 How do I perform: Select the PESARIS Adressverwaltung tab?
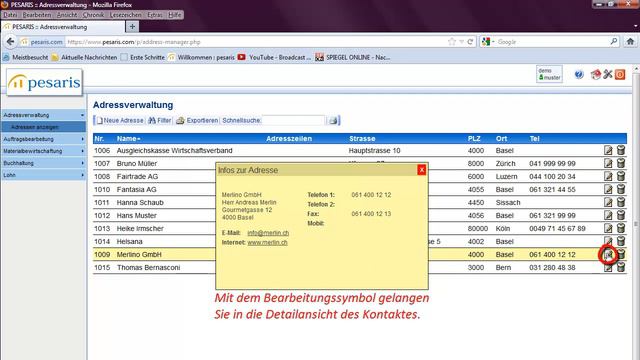point(63,27)
